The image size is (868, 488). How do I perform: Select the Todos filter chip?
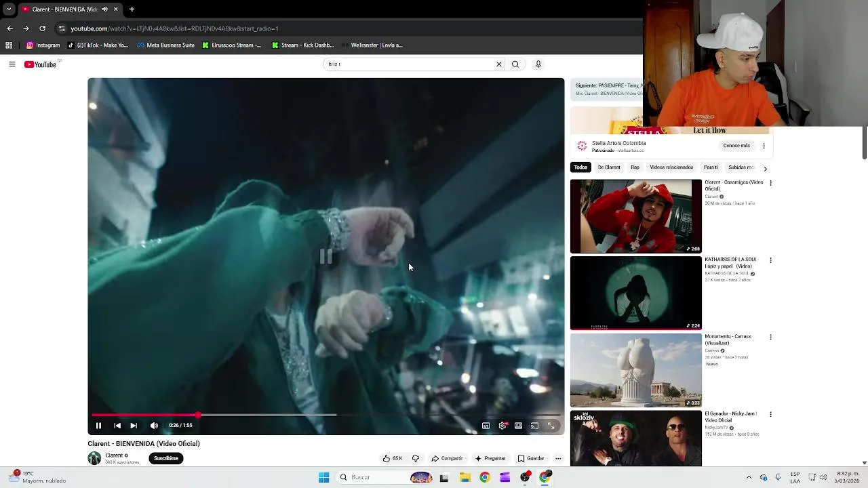point(580,167)
